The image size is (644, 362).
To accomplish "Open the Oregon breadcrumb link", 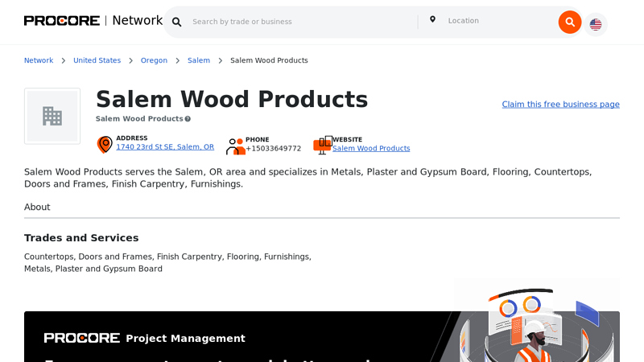I will click(154, 60).
